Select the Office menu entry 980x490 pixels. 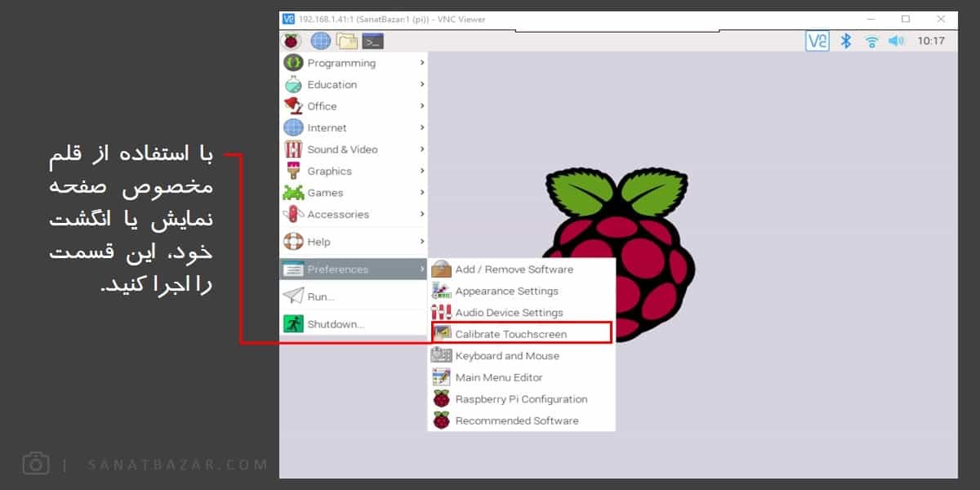click(354, 106)
